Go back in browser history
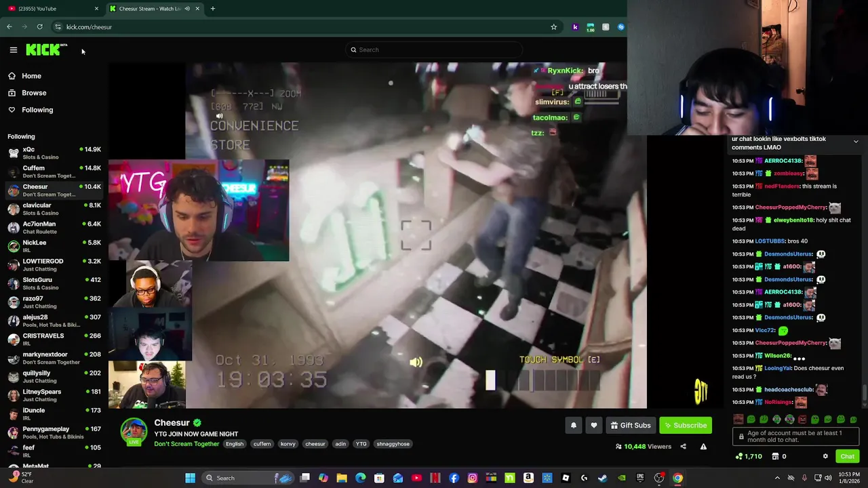The image size is (868, 488). tap(9, 27)
